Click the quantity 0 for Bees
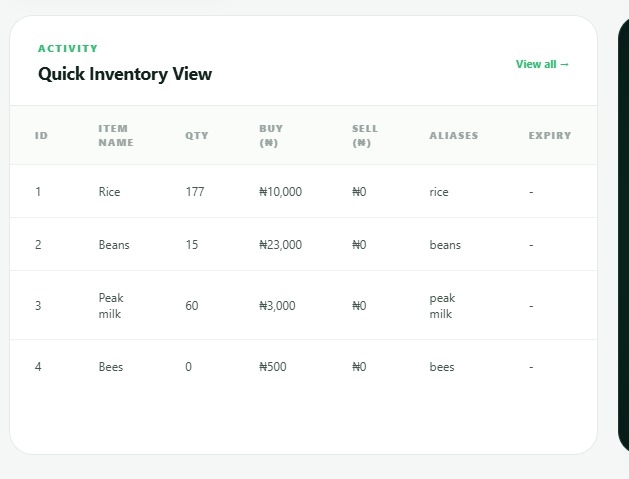This screenshot has height=479, width=629. tap(189, 367)
